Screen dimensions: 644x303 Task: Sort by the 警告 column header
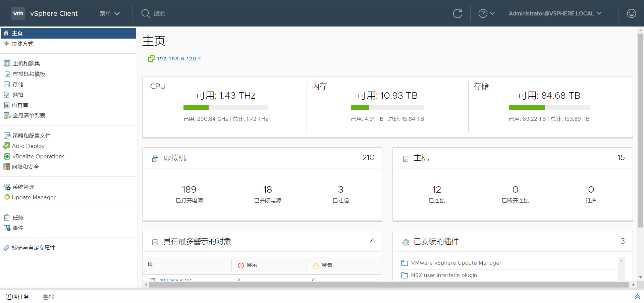[x=327, y=265]
